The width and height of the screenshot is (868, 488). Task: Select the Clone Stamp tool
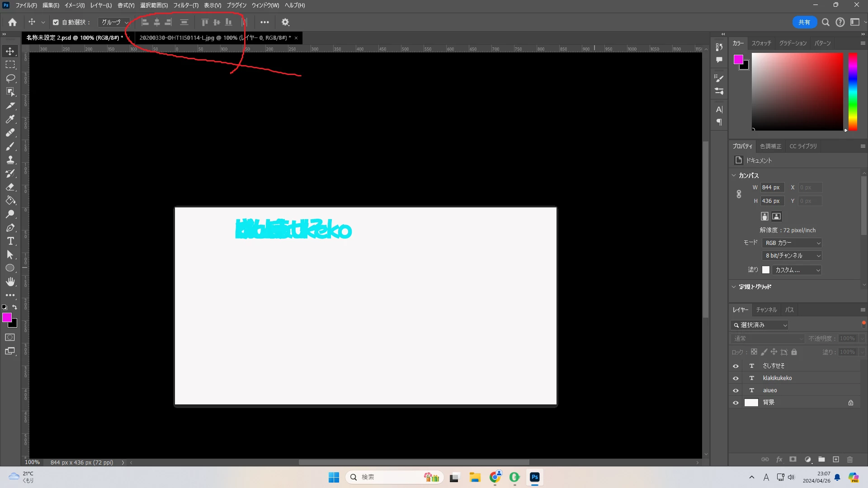(10, 160)
